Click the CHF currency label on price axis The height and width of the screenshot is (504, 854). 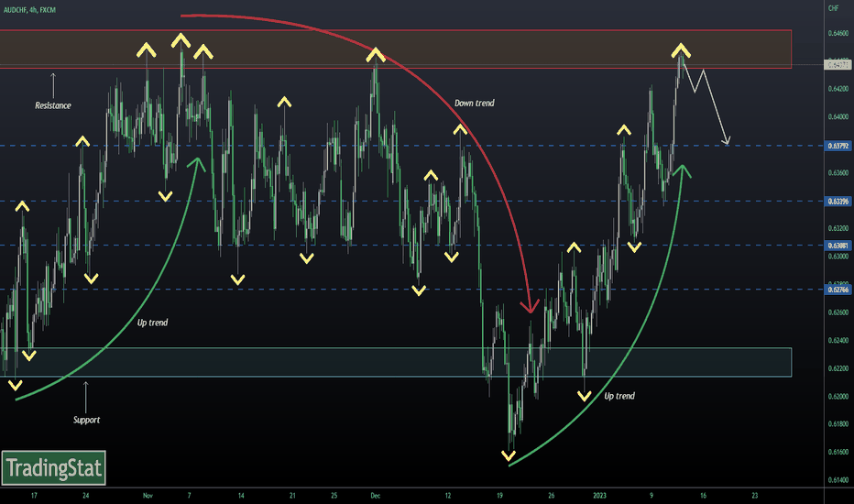[833, 8]
